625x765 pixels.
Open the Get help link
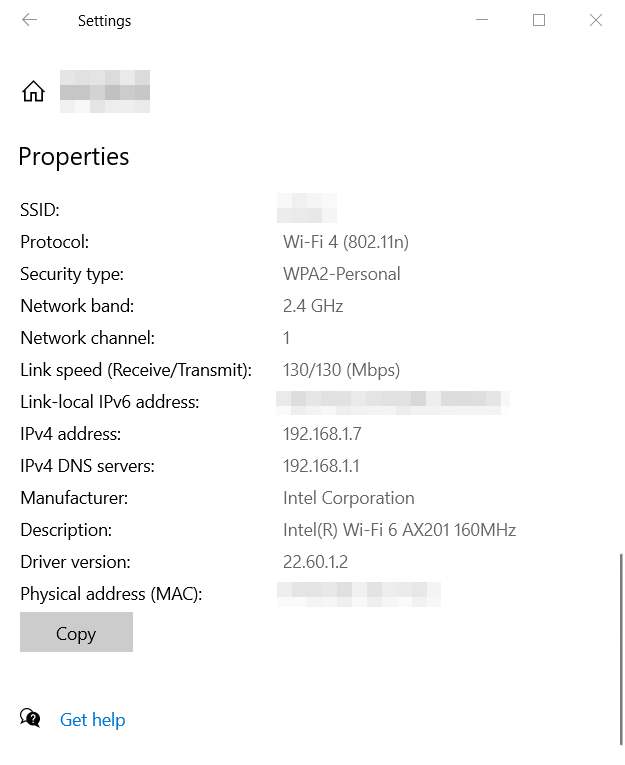click(x=92, y=720)
